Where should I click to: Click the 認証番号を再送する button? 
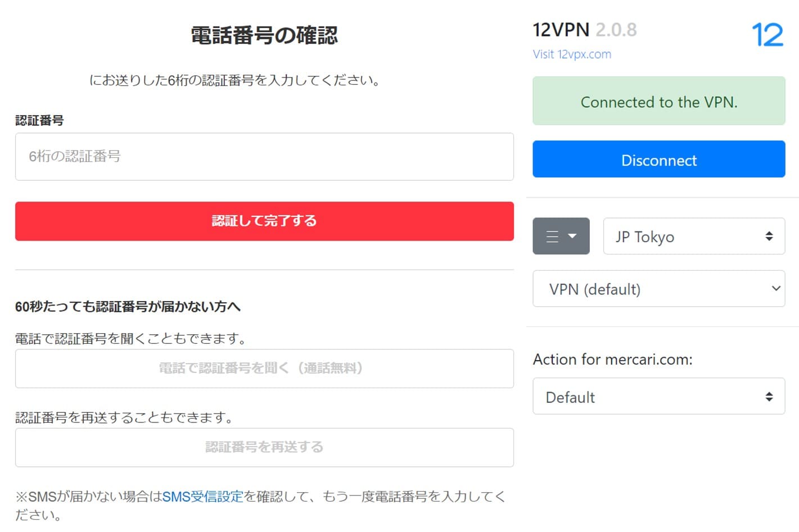(x=264, y=447)
